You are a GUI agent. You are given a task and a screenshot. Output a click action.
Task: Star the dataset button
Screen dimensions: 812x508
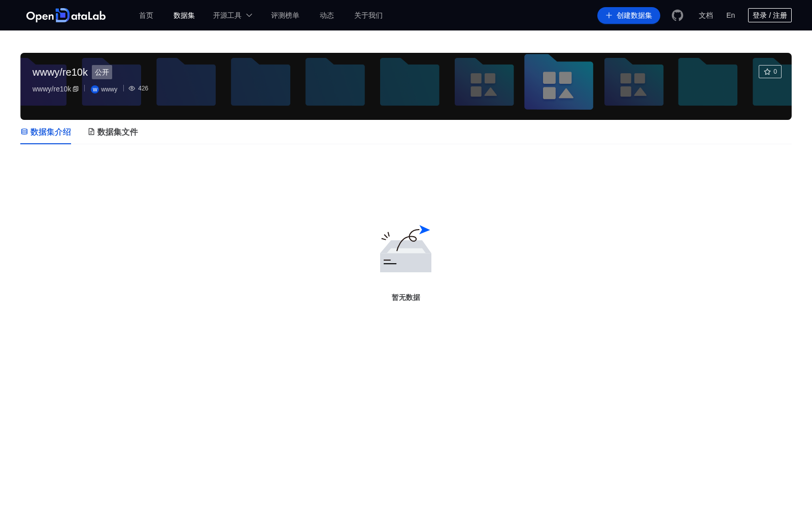pyautogui.click(x=770, y=72)
